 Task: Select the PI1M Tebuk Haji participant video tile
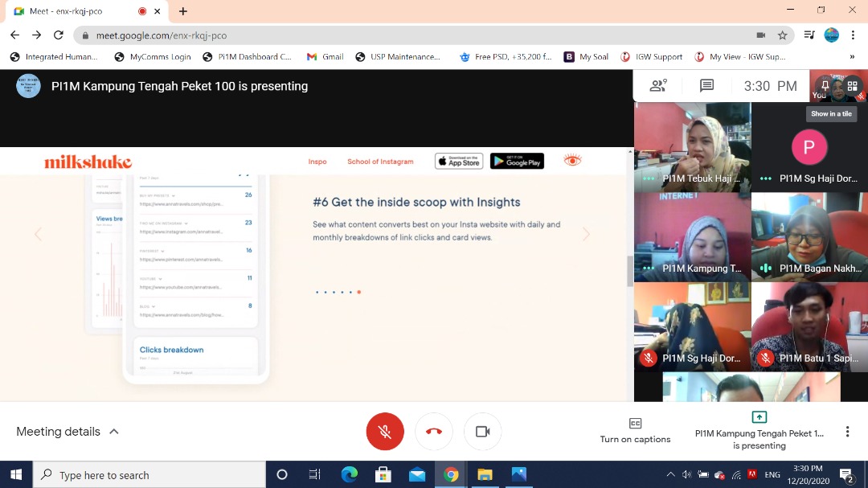(x=692, y=147)
